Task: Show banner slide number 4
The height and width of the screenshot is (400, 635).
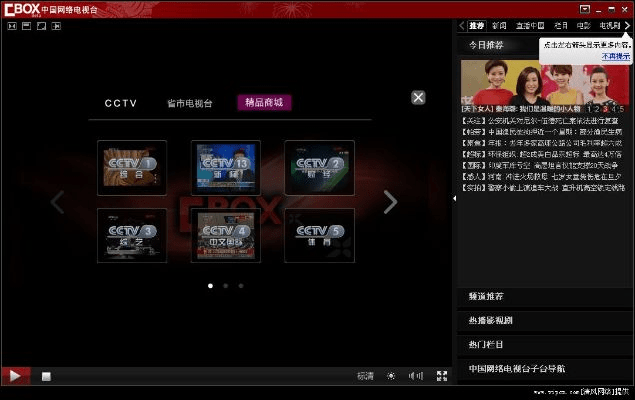Action: click(x=614, y=109)
